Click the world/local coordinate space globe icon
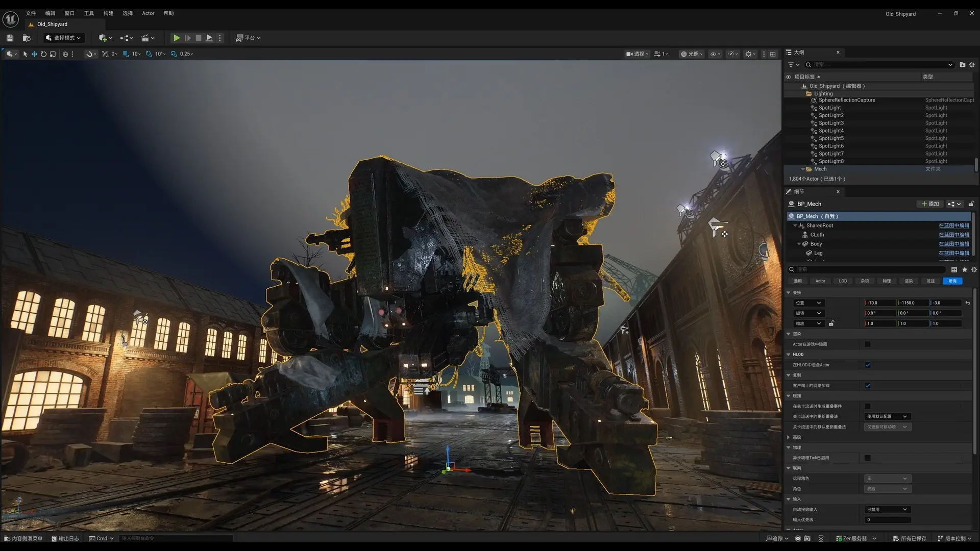Screen dimensions: 980x551 [65, 54]
